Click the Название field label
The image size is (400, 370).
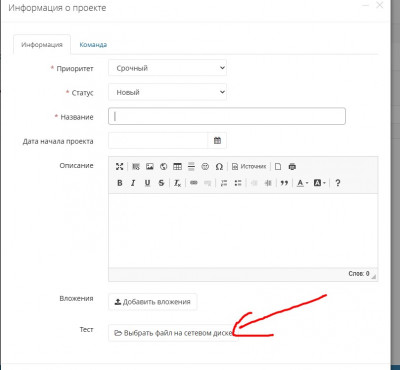click(x=77, y=117)
